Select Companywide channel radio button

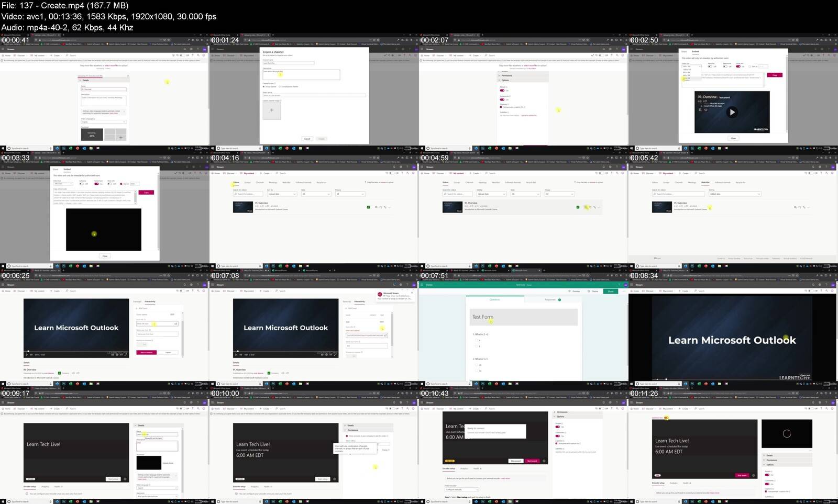point(280,86)
